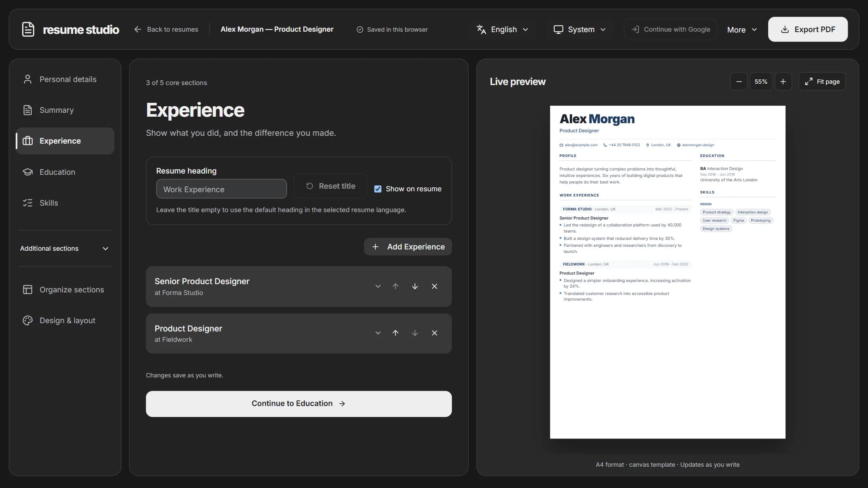Export the resume as PDF
This screenshot has height=488, width=868.
click(x=808, y=29)
